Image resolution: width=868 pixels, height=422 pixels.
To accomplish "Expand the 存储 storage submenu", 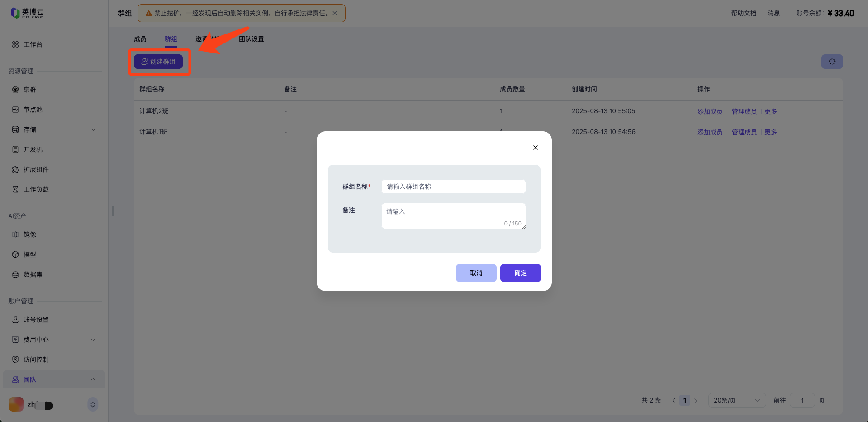I will 93,129.
